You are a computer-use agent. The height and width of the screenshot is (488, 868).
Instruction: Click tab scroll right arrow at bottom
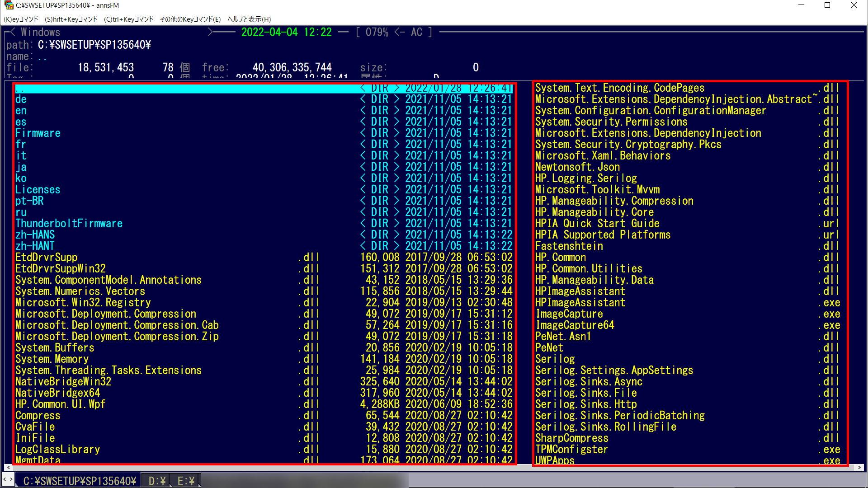coord(11,479)
